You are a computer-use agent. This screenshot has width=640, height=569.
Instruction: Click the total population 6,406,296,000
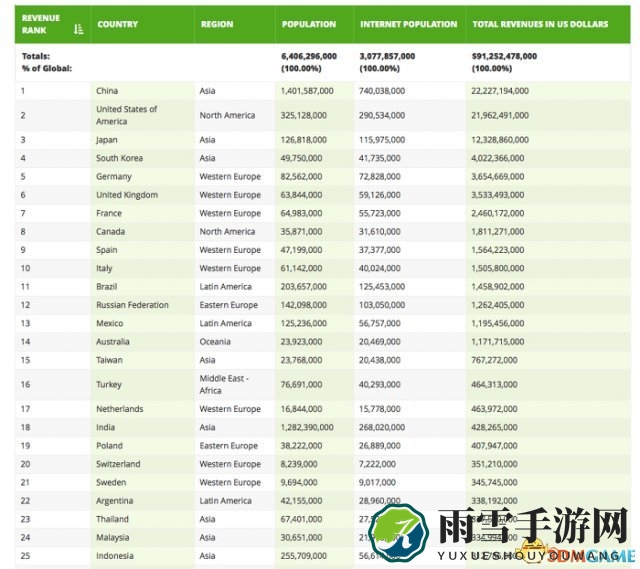pos(309,56)
